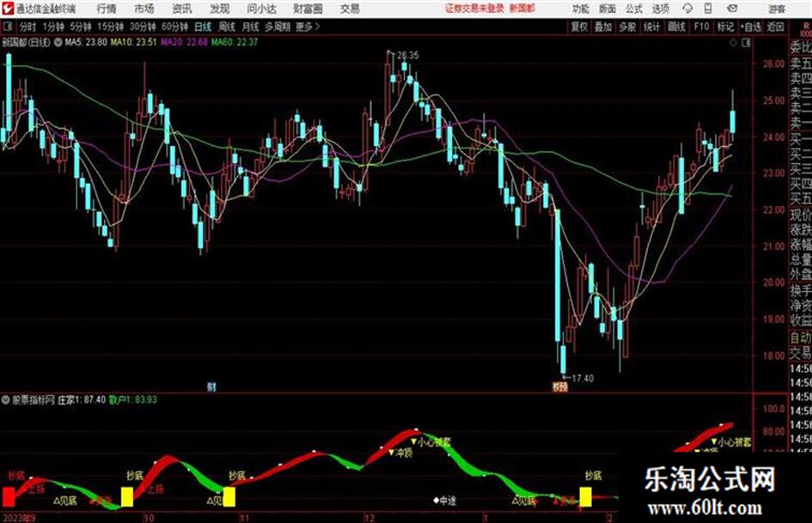
Task: Click the ▼冲顶 signal label
Action: click(x=400, y=452)
